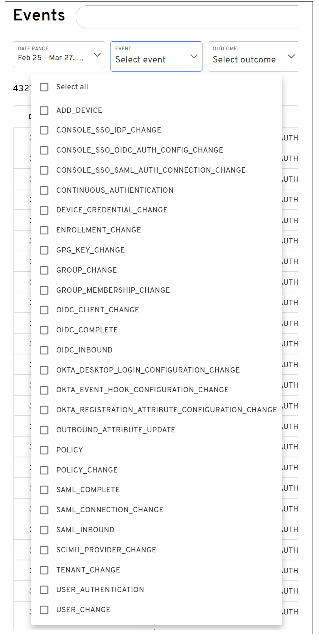This screenshot has width=319, height=644.
Task: Enable the GPG_KEY_CHANGE checkbox
Action: click(x=44, y=250)
